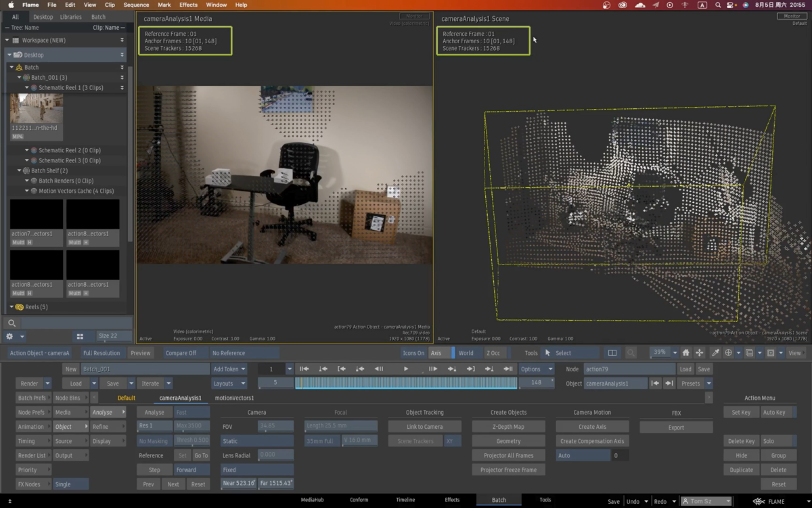Viewport: 812px width, 508px height.
Task: Click the layered windows display icon
Action: pos(749,352)
